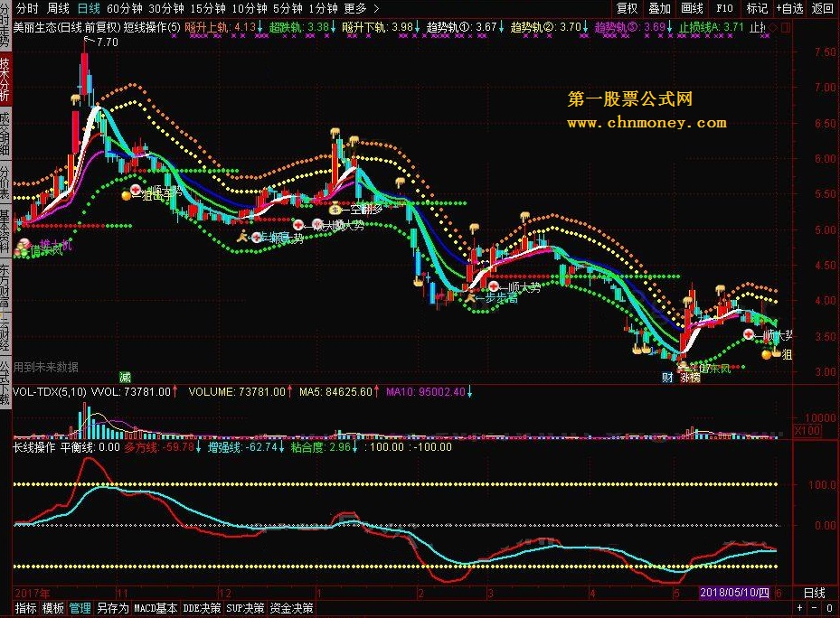840x618 pixels.
Task: Switch to the 15分钟 period
Action: [x=208, y=8]
